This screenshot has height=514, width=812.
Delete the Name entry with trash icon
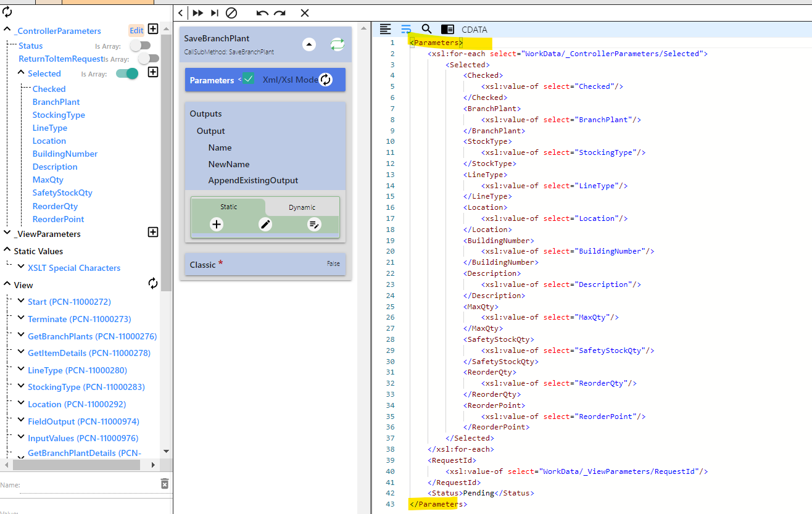[x=165, y=484]
